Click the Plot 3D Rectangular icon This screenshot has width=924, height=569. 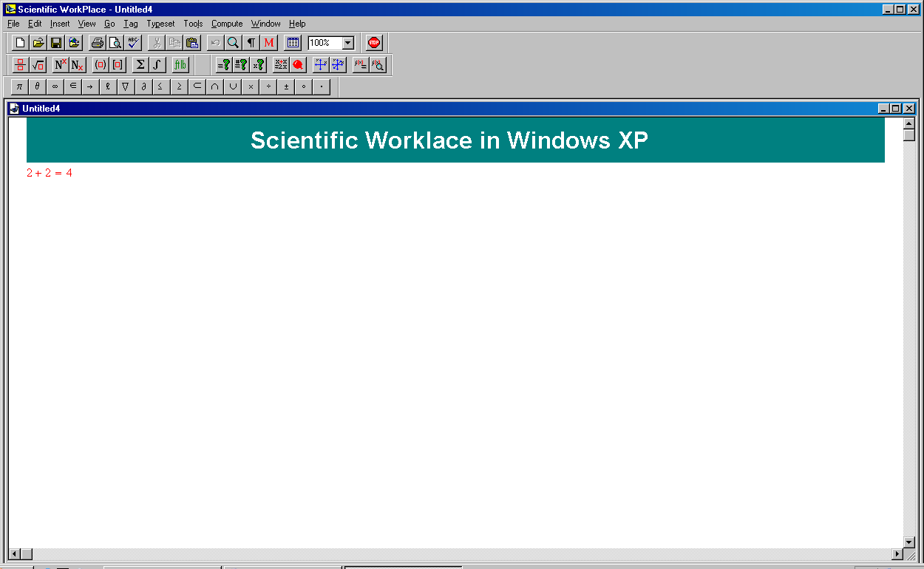(x=338, y=65)
